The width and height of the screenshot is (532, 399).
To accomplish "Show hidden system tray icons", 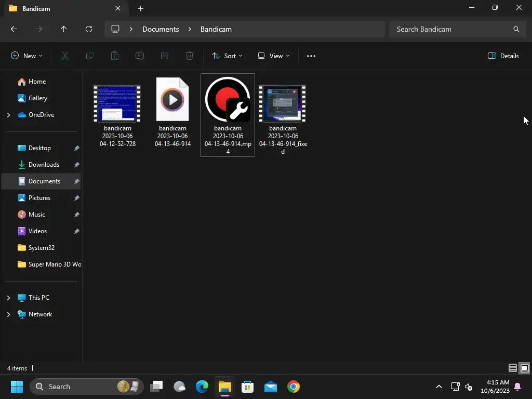I will pyautogui.click(x=438, y=387).
